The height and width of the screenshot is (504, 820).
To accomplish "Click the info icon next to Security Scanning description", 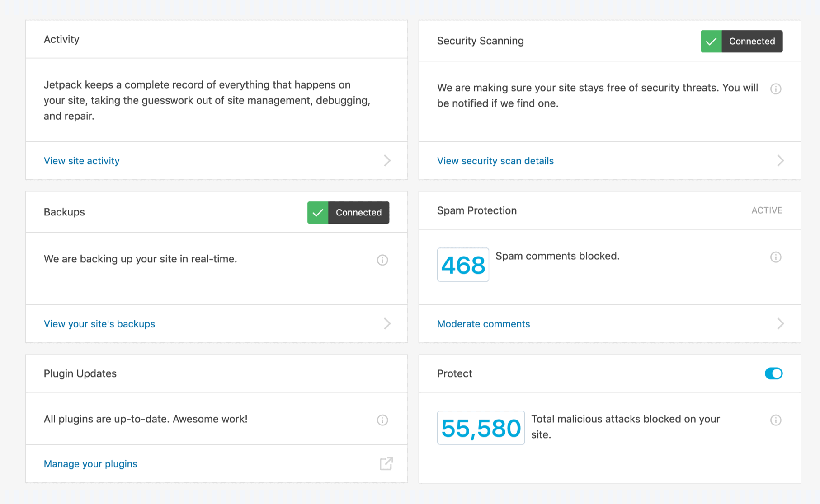I will coord(776,89).
